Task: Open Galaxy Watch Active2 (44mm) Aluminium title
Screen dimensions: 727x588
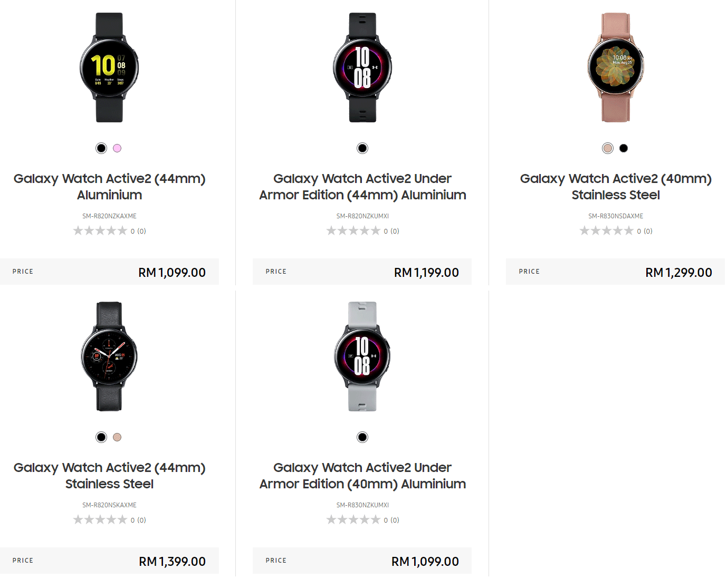Action: pos(109,187)
